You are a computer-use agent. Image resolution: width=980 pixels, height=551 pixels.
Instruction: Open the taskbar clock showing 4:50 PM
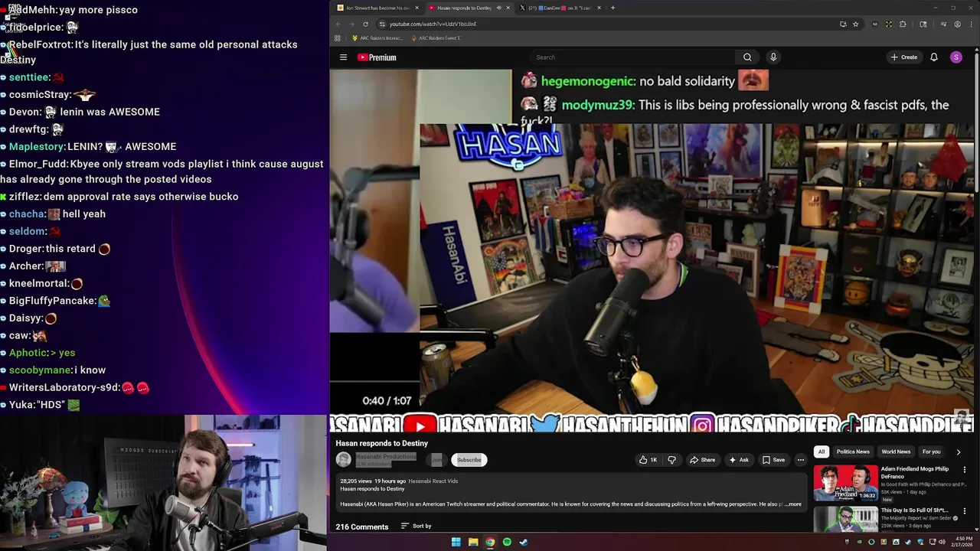click(x=963, y=542)
